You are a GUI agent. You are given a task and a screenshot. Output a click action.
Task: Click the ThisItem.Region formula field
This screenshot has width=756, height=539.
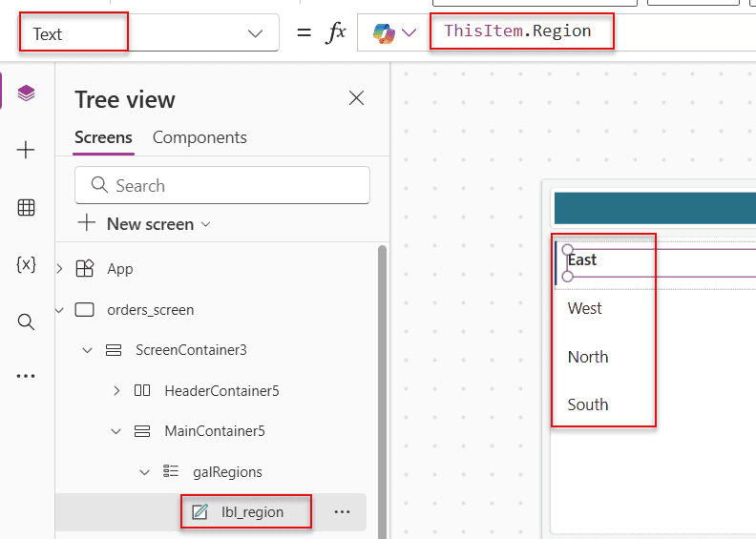click(517, 31)
